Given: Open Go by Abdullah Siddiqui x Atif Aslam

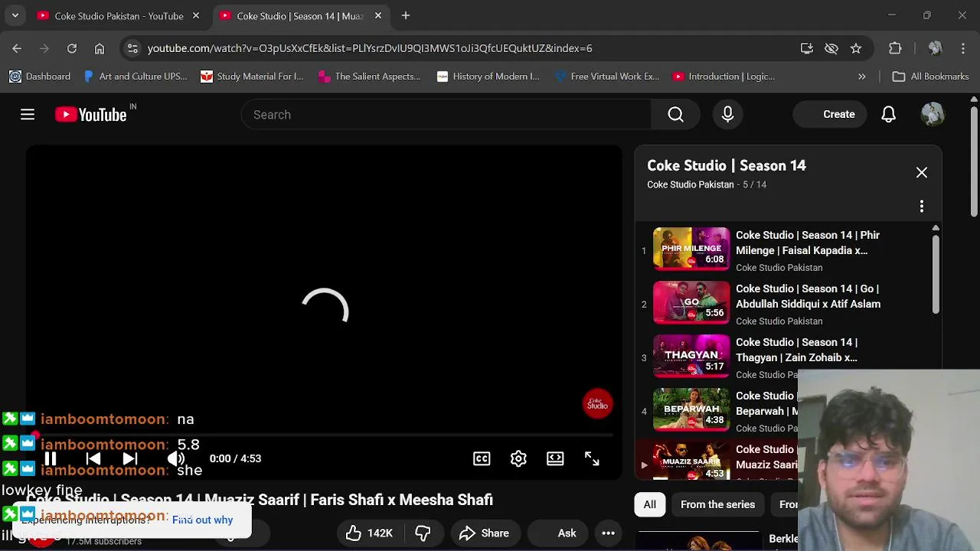Looking at the screenshot, I should (808, 296).
